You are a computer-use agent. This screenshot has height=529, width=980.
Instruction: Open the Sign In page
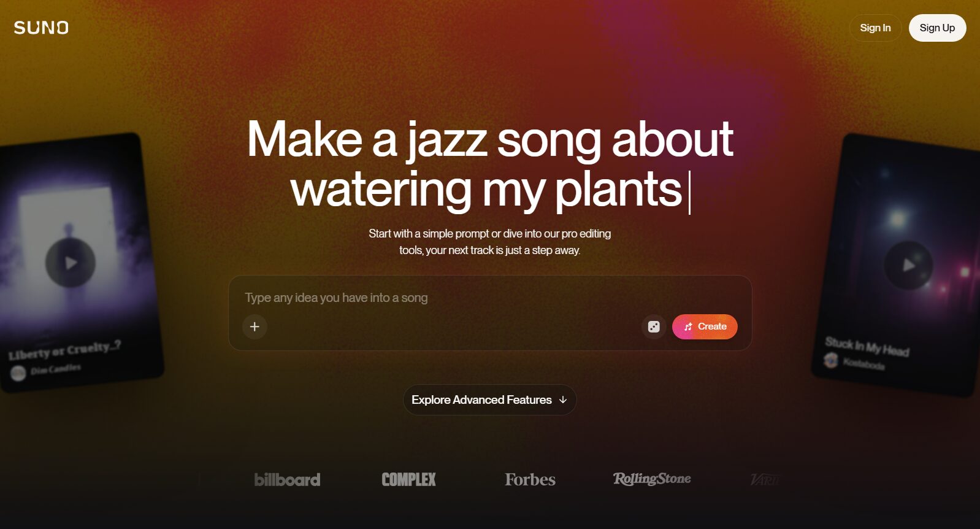click(x=875, y=28)
